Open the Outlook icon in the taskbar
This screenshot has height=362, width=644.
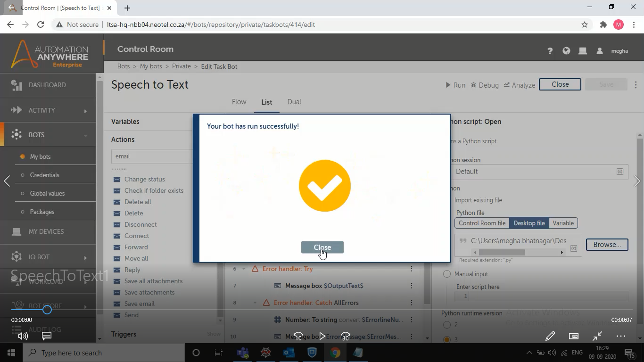[x=289, y=353]
